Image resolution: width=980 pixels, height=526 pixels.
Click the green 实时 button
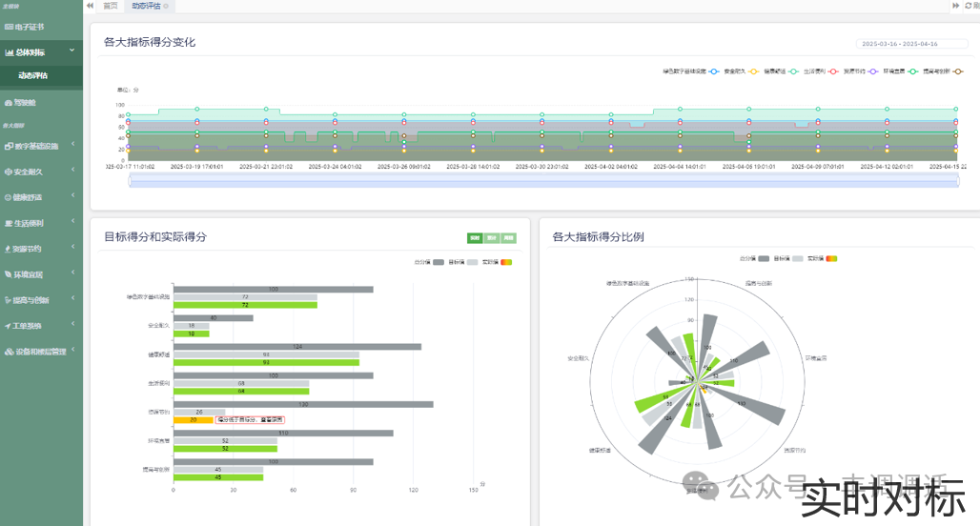click(x=474, y=237)
